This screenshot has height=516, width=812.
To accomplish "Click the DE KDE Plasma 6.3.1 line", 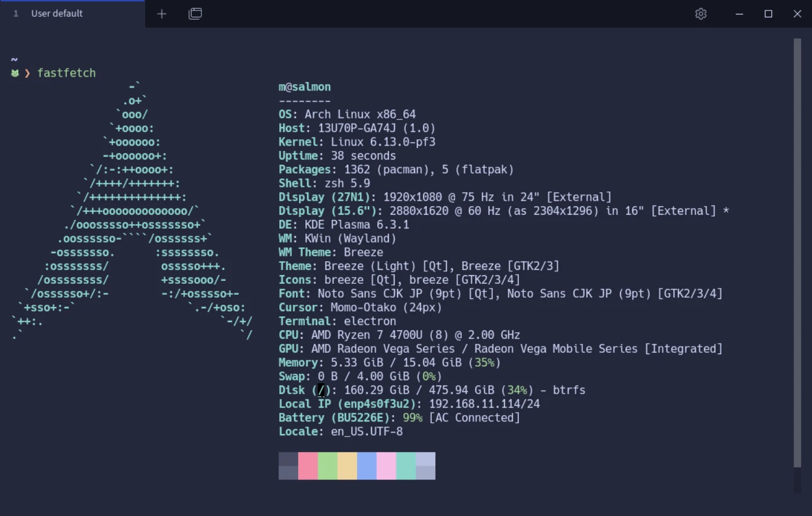I will 344,225.
